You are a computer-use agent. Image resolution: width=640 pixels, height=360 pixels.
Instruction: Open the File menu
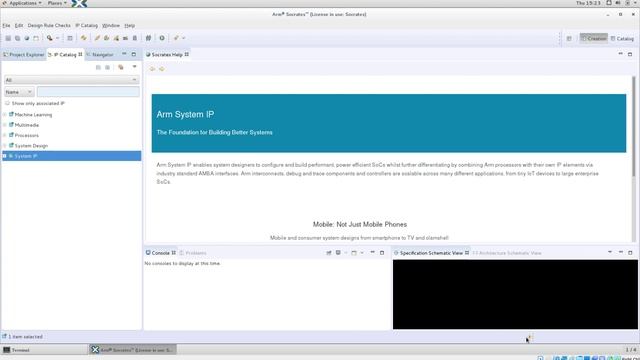coord(7,25)
